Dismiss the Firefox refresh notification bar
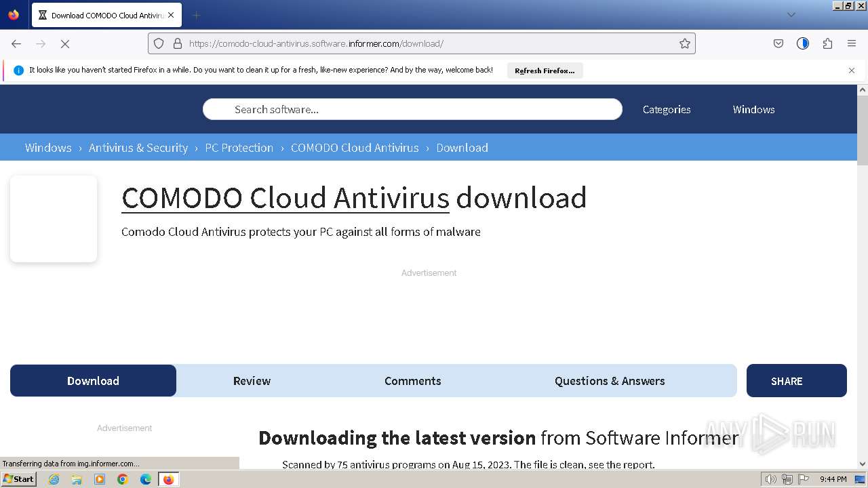The image size is (868, 488). 852,70
